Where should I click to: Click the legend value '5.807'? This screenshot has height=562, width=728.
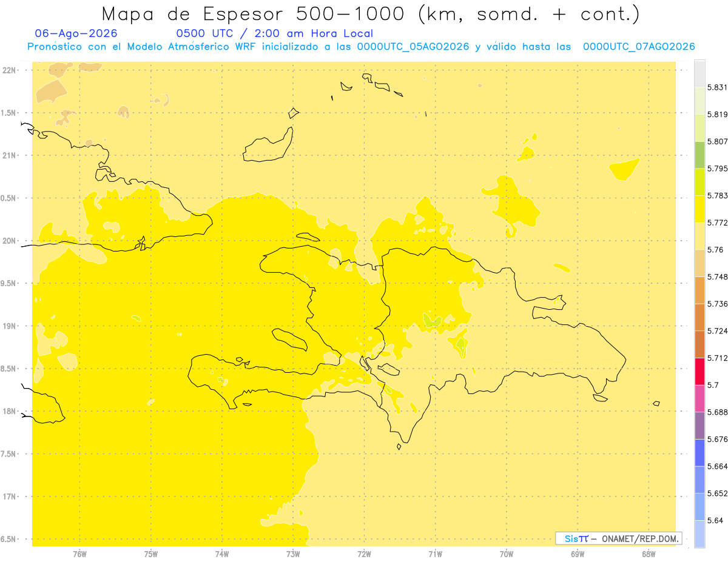click(717, 141)
